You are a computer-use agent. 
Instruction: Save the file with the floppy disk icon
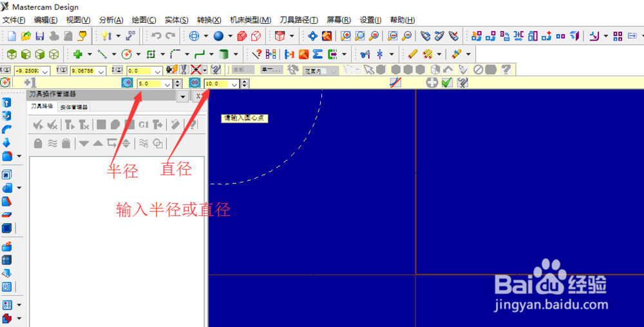point(40,36)
